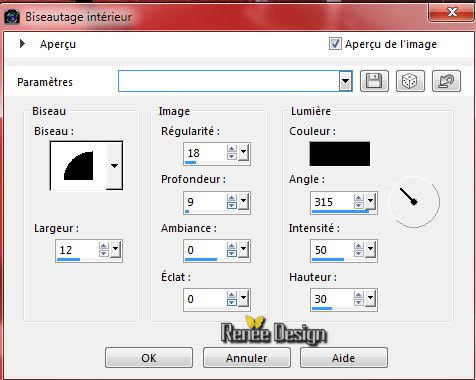This screenshot has width=476, height=380.
Task: Click the randomize parameters dice icon
Action: coord(410,81)
